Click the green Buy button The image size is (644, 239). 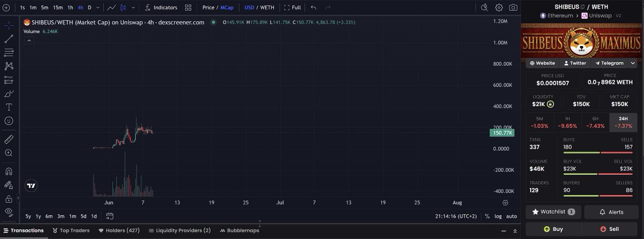click(x=553, y=229)
